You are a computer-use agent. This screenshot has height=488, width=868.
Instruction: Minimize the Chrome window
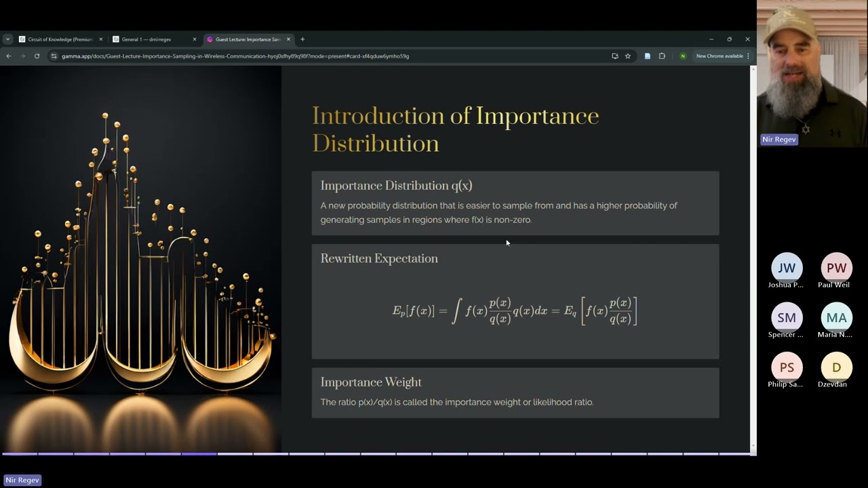tap(711, 39)
